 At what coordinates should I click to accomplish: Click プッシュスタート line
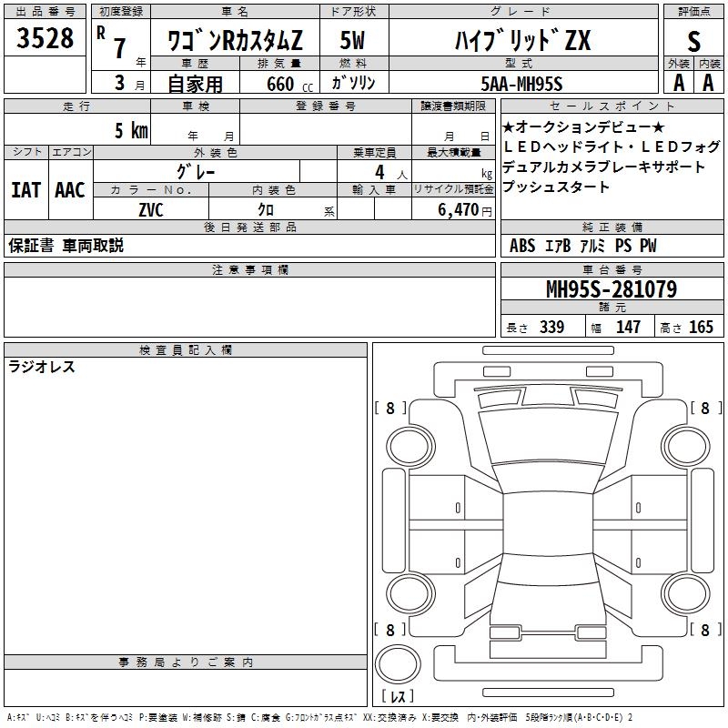pyautogui.click(x=556, y=187)
